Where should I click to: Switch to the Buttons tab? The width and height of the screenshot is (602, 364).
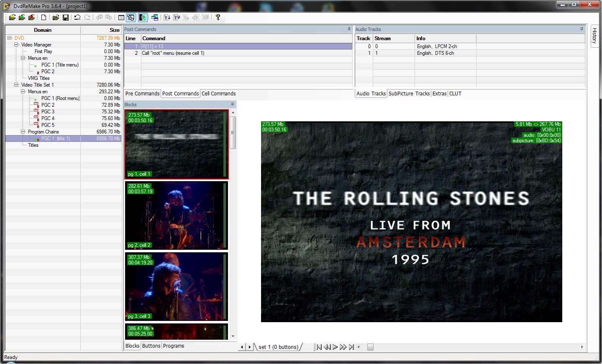[x=151, y=346]
